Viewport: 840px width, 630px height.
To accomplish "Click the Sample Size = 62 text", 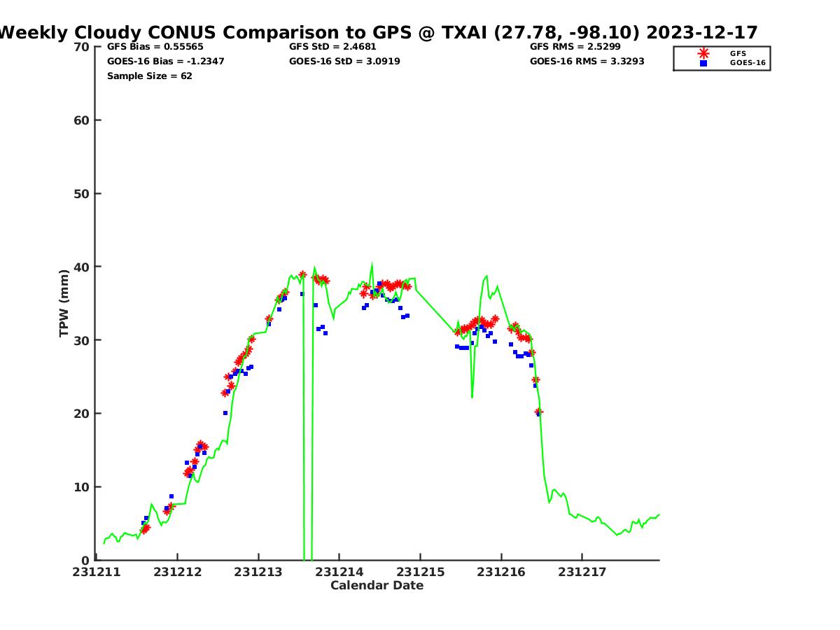I will tap(150, 76).
